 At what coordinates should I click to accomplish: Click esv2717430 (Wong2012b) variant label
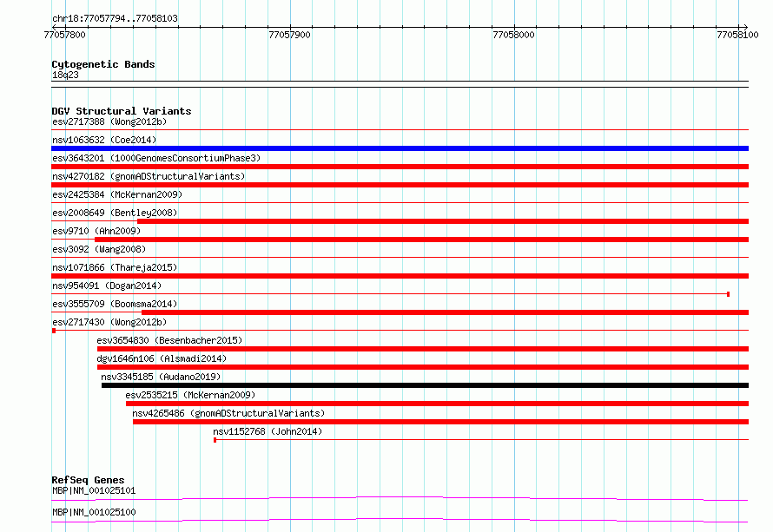[109, 322]
